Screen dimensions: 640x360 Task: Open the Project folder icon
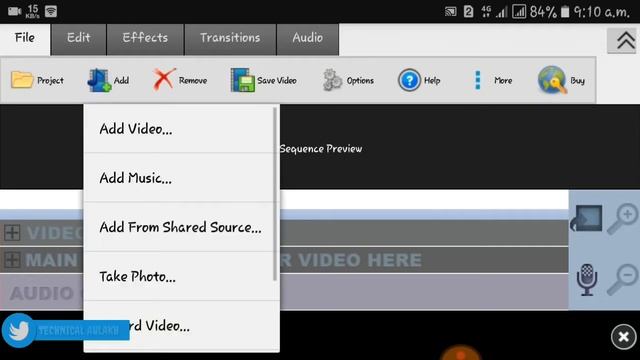coord(22,80)
